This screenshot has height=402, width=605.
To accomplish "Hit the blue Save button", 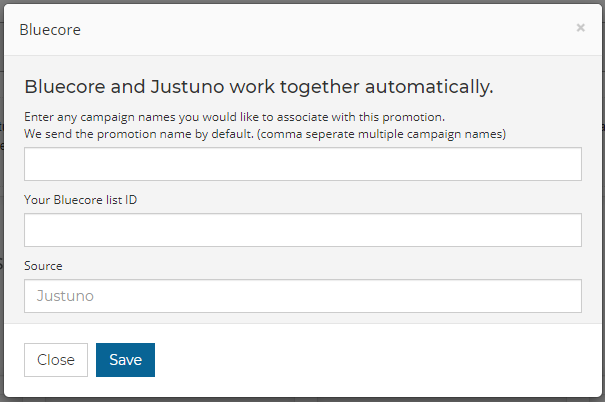I will [x=125, y=360].
